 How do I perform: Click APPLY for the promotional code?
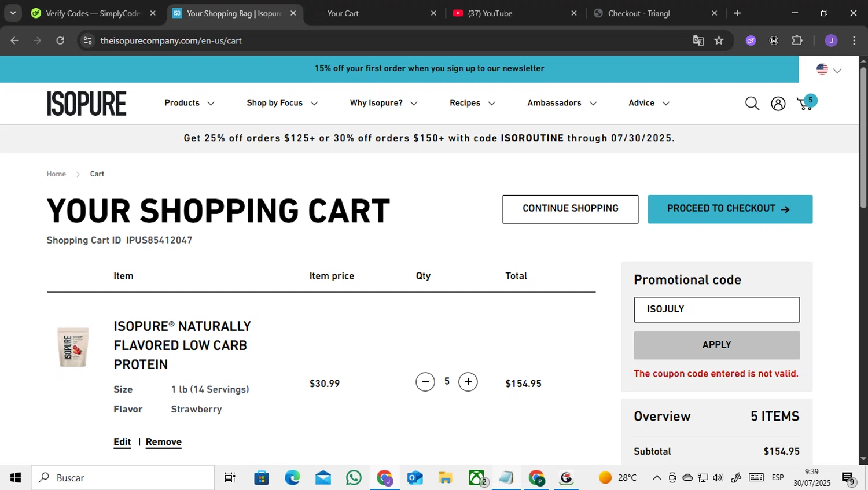click(716, 345)
